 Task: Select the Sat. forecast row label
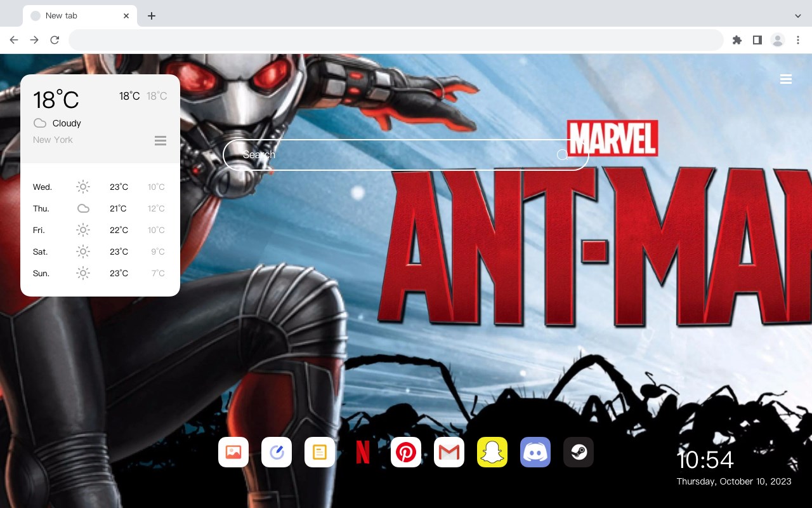(x=41, y=251)
